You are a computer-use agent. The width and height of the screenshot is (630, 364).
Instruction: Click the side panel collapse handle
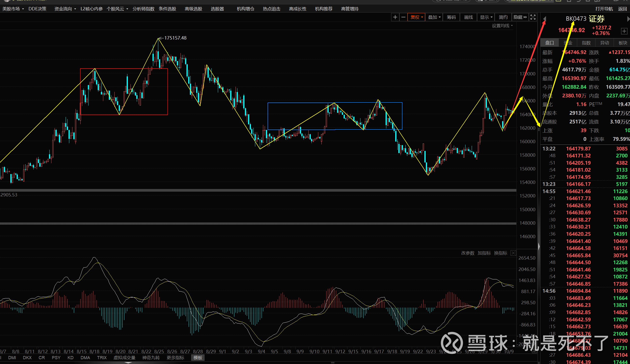(x=539, y=247)
